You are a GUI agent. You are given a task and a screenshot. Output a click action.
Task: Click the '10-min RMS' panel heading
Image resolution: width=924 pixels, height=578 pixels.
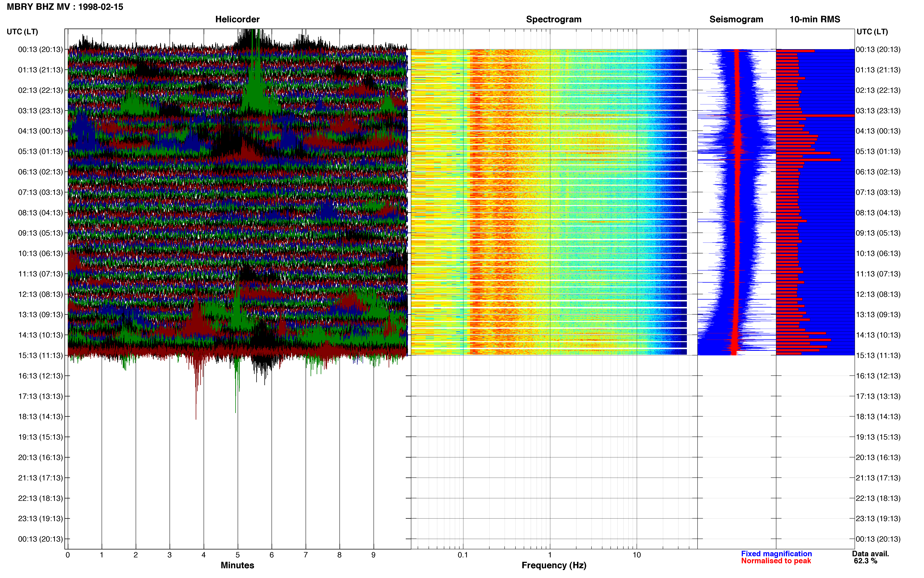coord(815,19)
